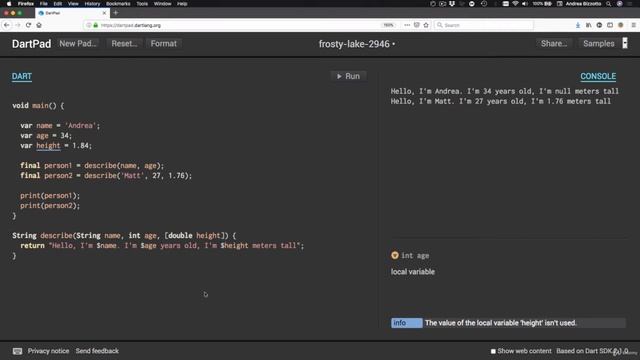640x360 pixels.
Task: Close the DartPad browser tab
Action: 104,13
